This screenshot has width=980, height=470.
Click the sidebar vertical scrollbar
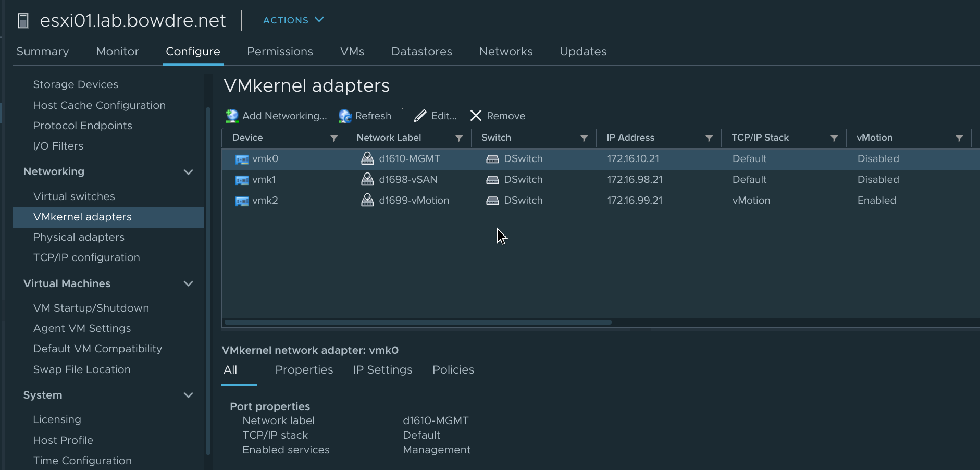208,281
